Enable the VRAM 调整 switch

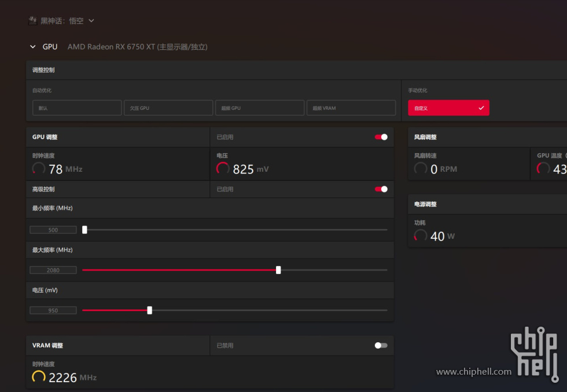click(x=381, y=345)
